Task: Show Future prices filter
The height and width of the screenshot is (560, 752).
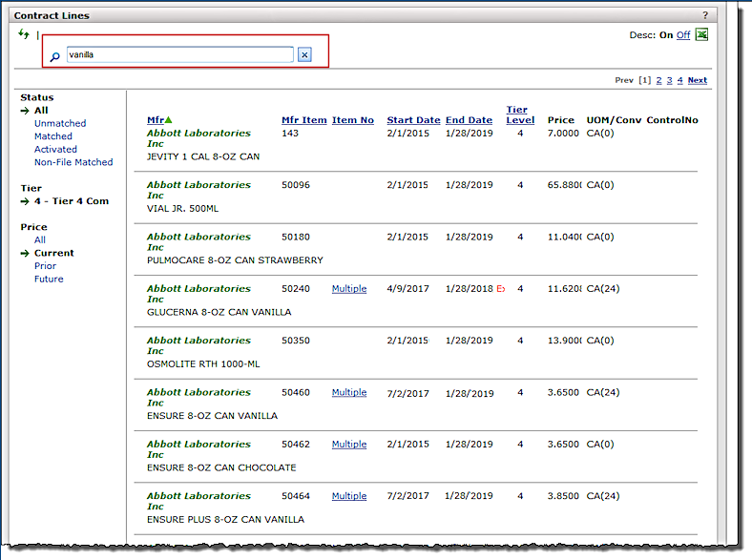Action: [x=49, y=280]
